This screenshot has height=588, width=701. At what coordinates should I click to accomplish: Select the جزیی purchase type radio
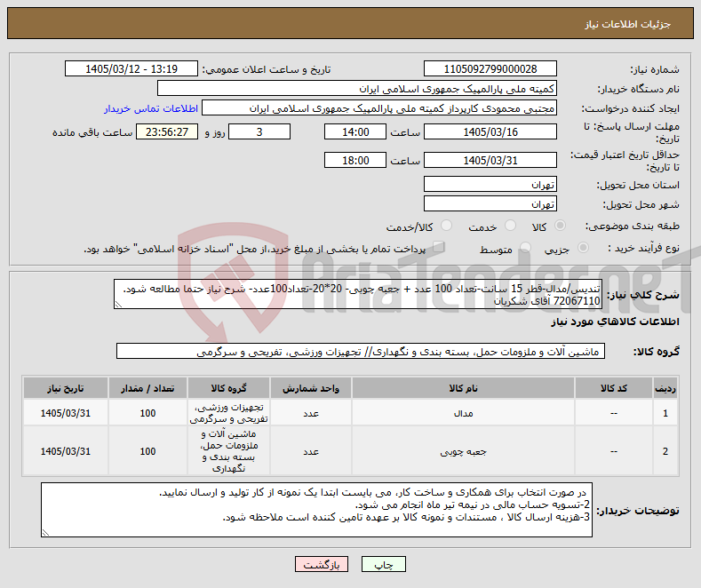(x=583, y=248)
